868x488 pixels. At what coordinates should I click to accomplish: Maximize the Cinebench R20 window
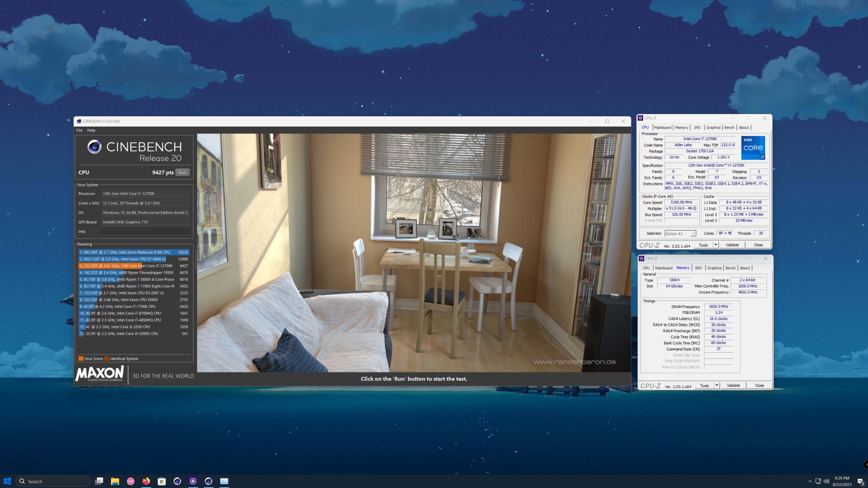[x=607, y=121]
